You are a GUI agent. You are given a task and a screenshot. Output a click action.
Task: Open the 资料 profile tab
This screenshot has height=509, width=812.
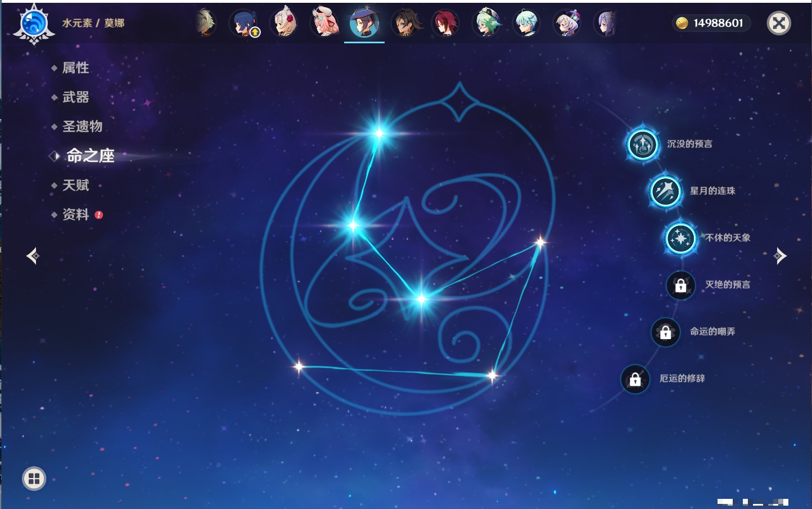point(75,215)
